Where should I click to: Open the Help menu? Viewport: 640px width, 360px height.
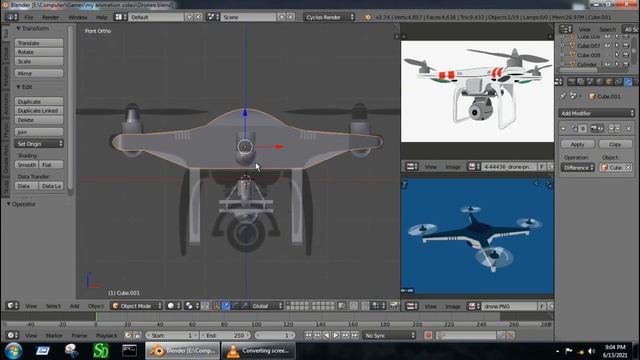tap(101, 18)
